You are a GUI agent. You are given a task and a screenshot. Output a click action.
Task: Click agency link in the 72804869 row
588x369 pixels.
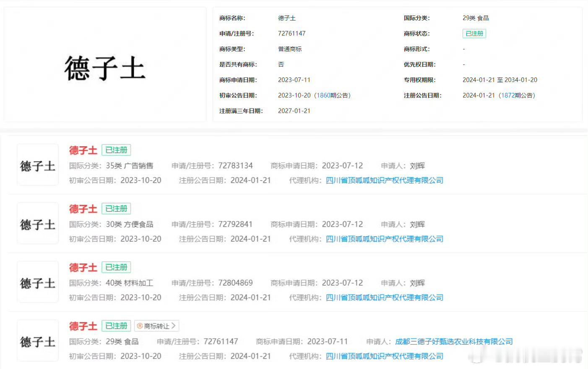[385, 298]
